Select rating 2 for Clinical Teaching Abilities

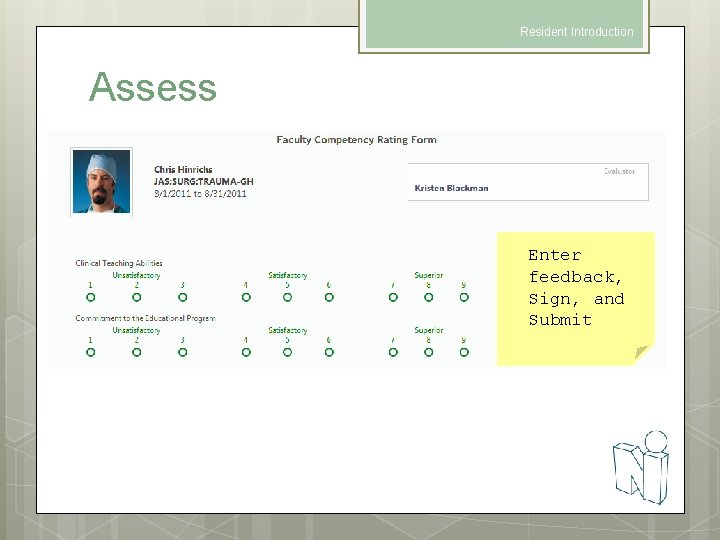136,298
